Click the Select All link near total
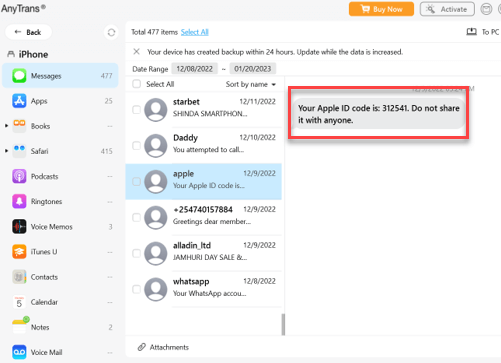Screen dimensions: 501x363 pos(195,32)
